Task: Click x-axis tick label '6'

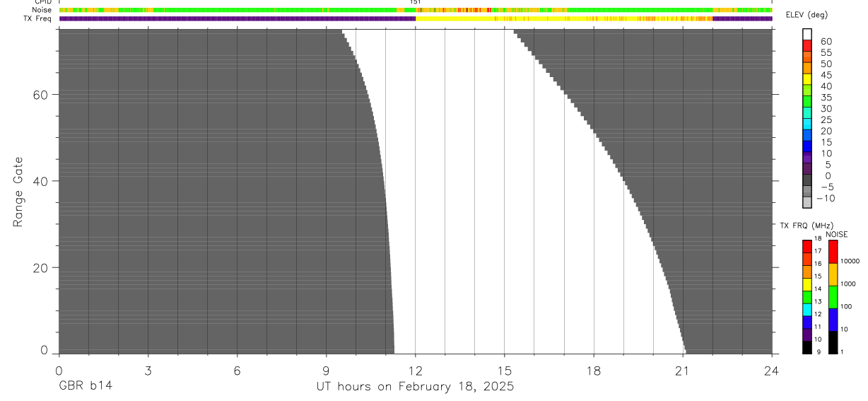Action: 237,371
